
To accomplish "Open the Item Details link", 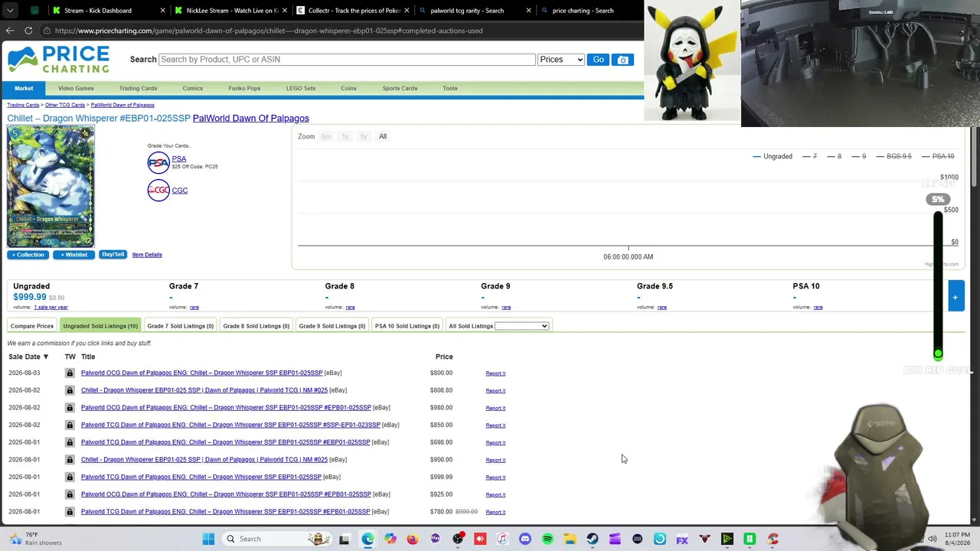I will [147, 255].
